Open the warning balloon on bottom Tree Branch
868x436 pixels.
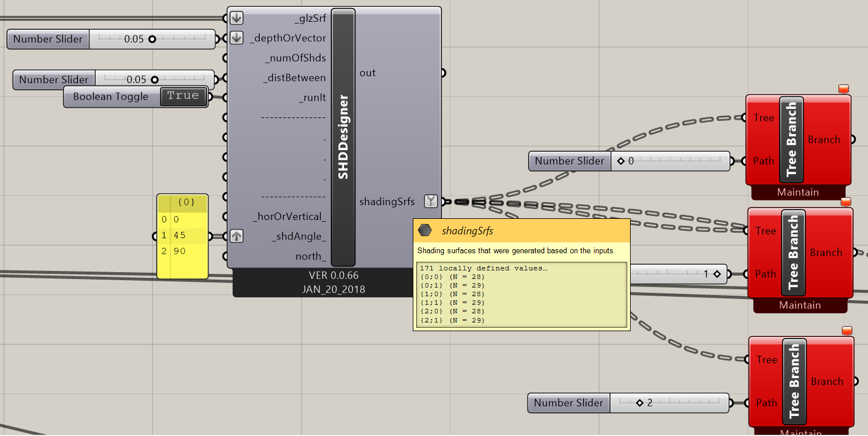(x=847, y=331)
